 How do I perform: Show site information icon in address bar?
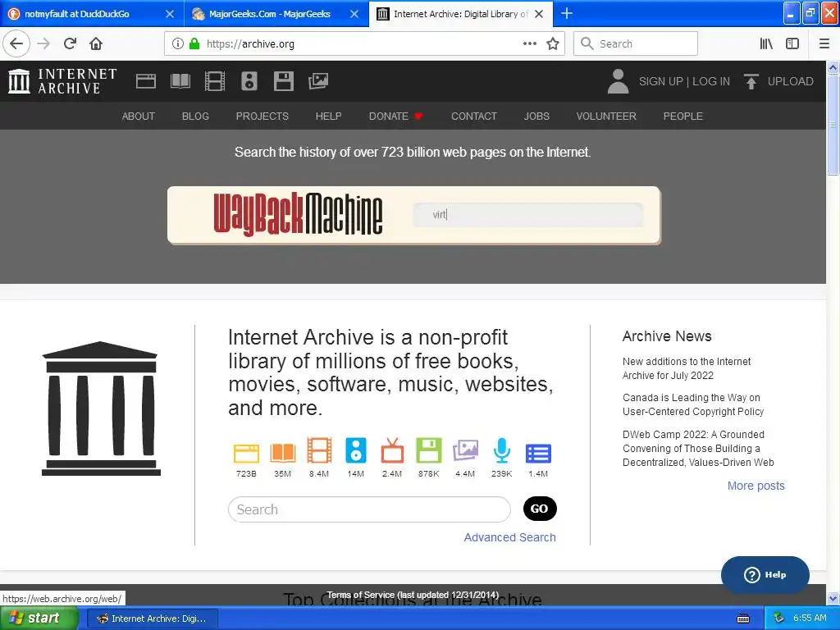click(178, 43)
